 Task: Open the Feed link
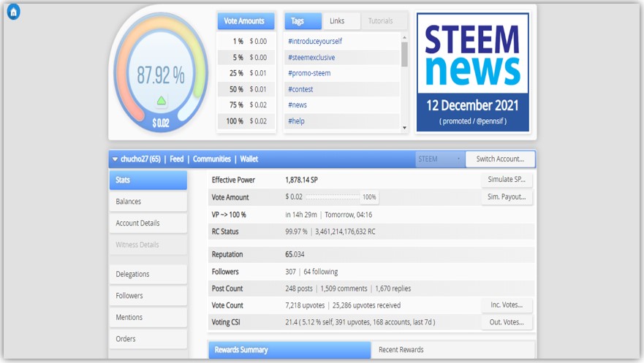[x=177, y=159]
